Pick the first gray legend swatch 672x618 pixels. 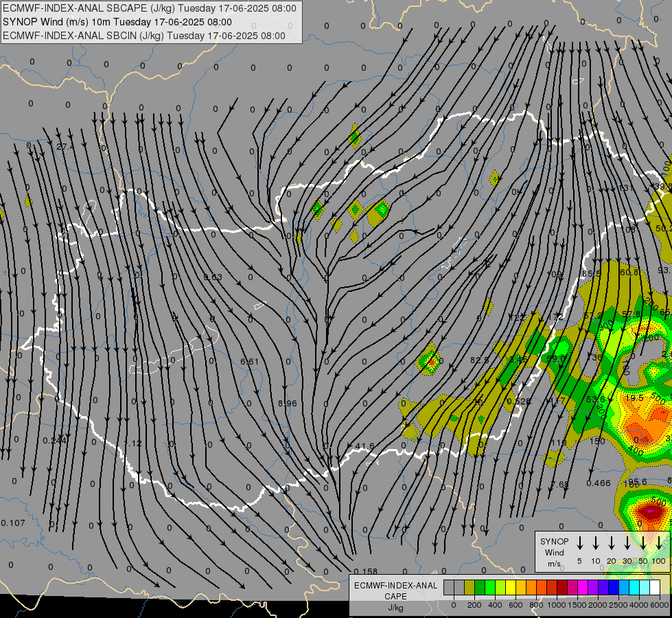(x=449, y=587)
